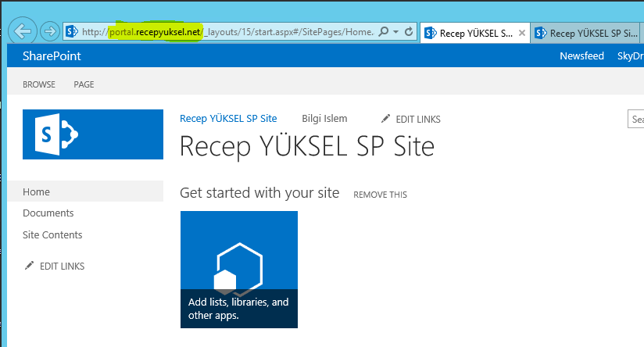Click sidebar EDIT LINKS text
The image size is (644, 347).
pos(62,266)
